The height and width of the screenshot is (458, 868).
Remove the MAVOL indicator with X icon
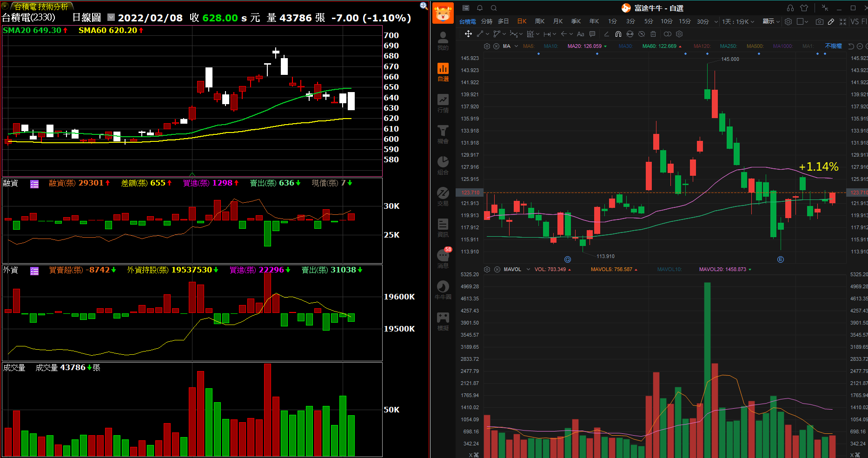pyautogui.click(x=497, y=269)
